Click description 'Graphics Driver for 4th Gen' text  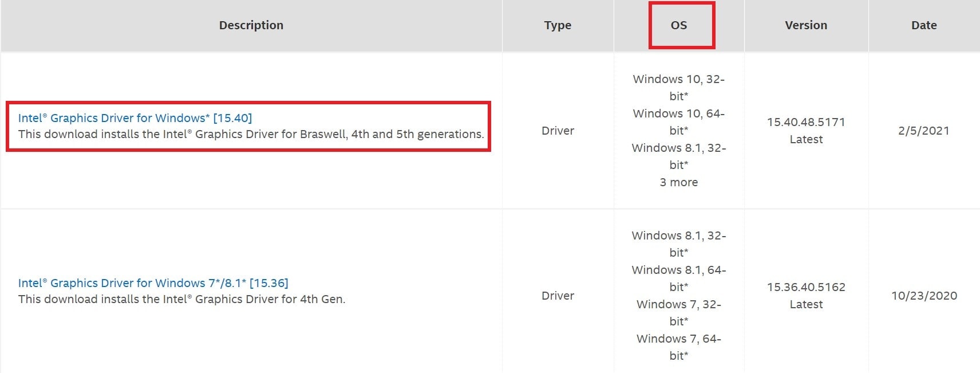click(x=270, y=299)
